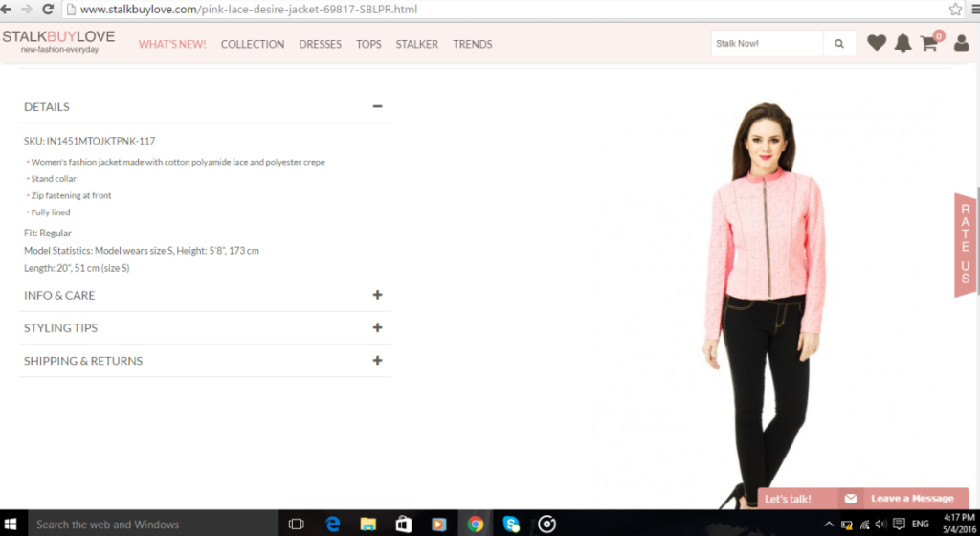The image size is (980, 536).
Task: Open the TRENDS menu
Action: 473,44
